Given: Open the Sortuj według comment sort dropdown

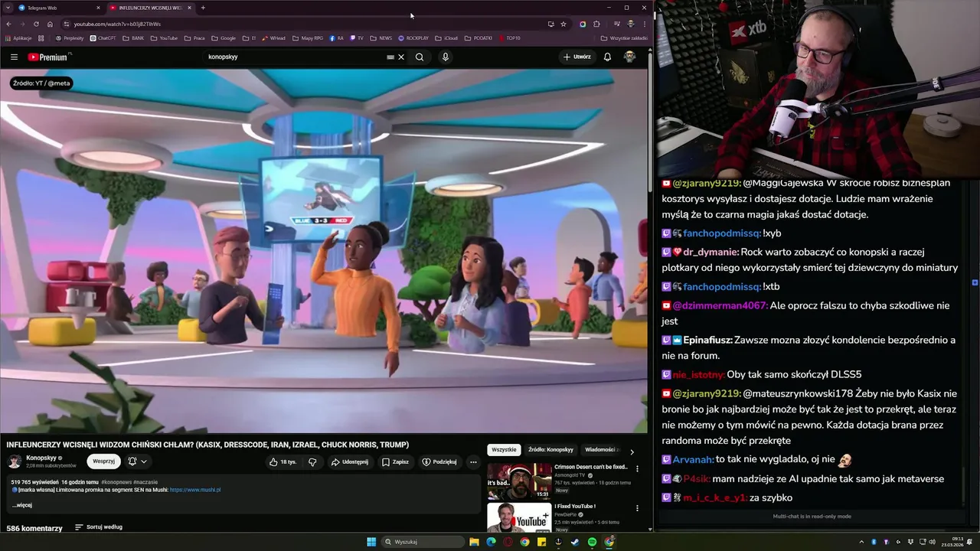Looking at the screenshot, I should click(98, 527).
